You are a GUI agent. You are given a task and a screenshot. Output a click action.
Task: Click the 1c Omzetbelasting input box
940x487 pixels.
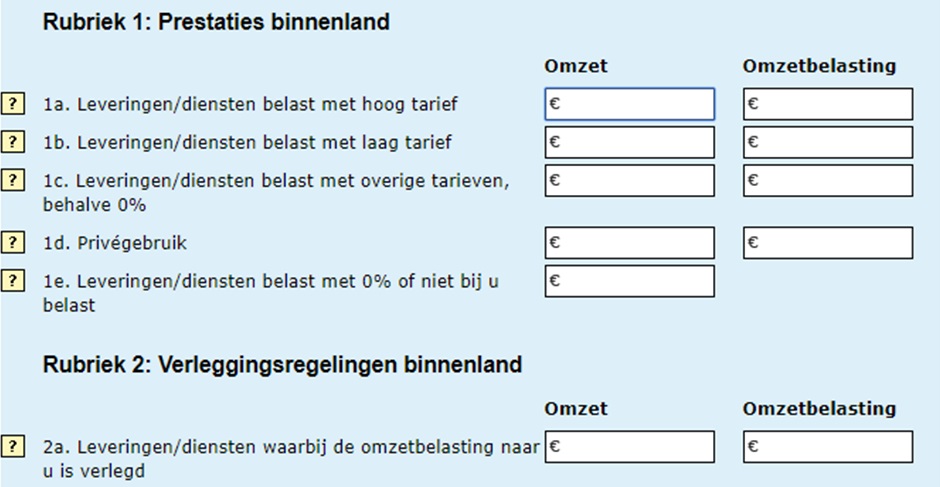(828, 180)
